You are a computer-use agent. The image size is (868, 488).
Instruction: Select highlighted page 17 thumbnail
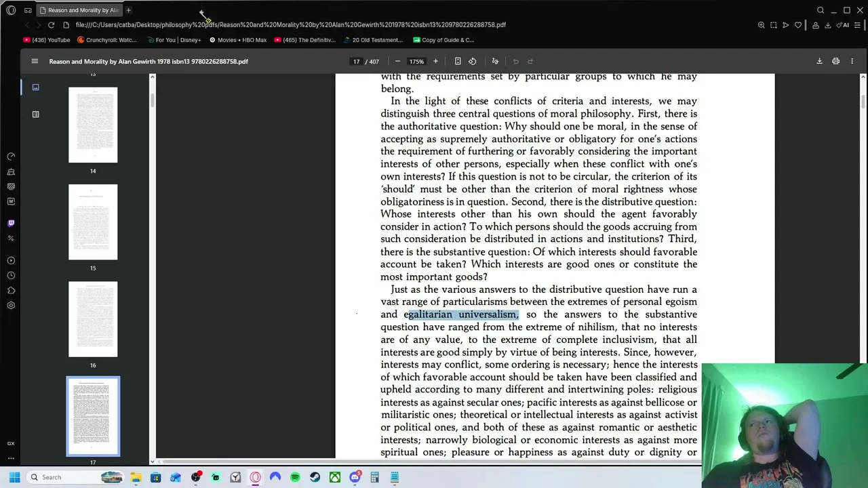click(93, 416)
